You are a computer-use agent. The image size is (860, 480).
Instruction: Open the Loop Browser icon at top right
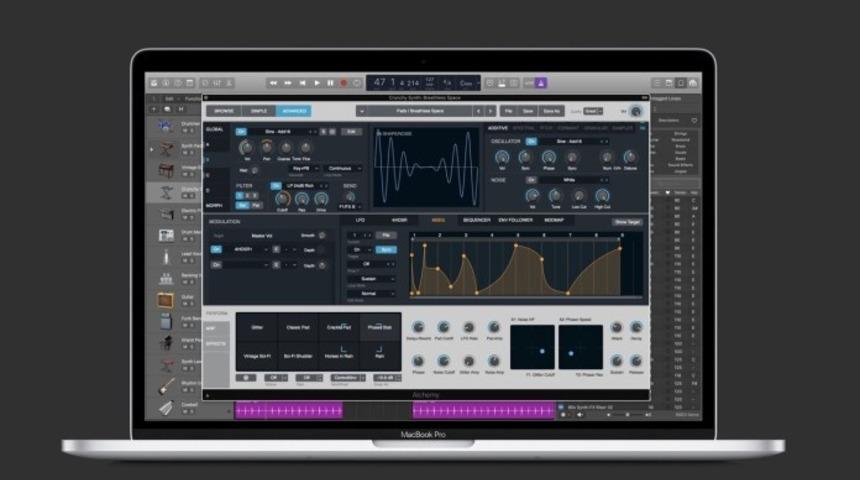point(681,83)
